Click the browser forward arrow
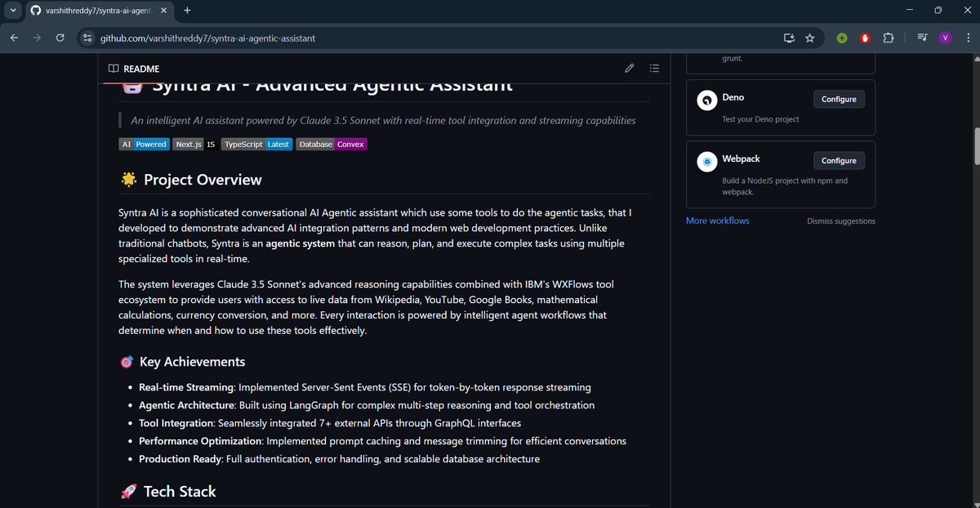 37,38
